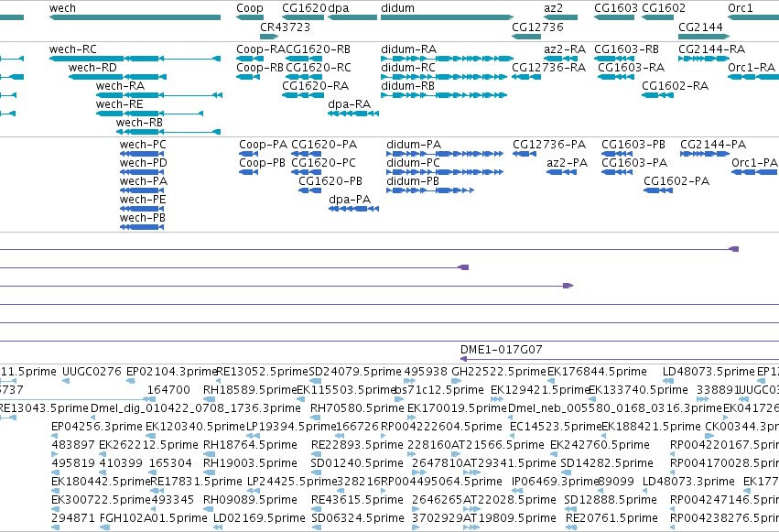Viewport: 779px width, 532px height.
Task: Click the Orc1 gene label
Action: pyautogui.click(x=741, y=8)
